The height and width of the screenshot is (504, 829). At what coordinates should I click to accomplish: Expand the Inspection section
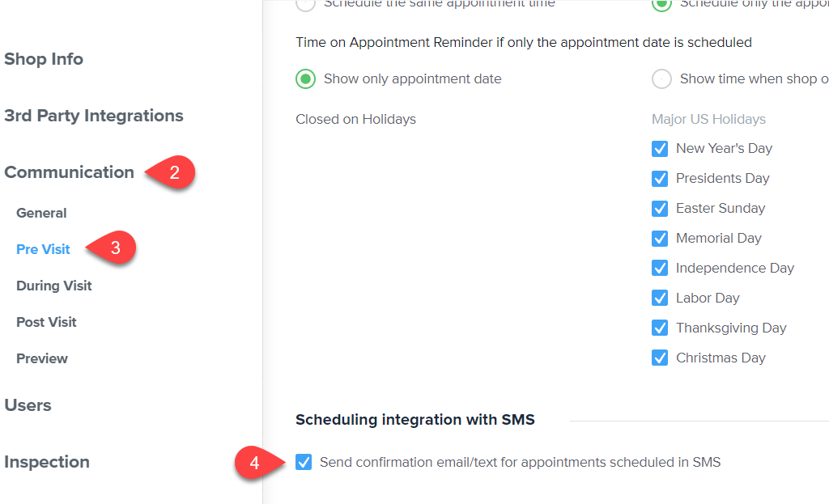46,462
